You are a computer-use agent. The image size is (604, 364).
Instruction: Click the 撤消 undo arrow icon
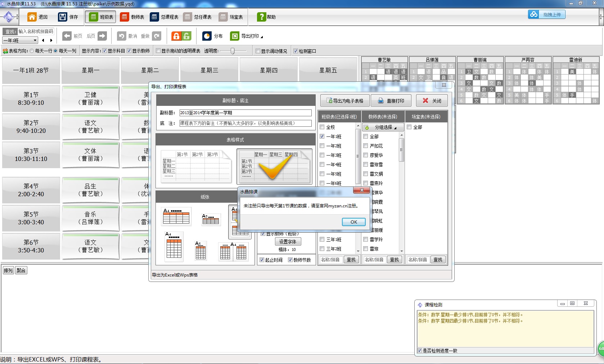[x=122, y=36]
